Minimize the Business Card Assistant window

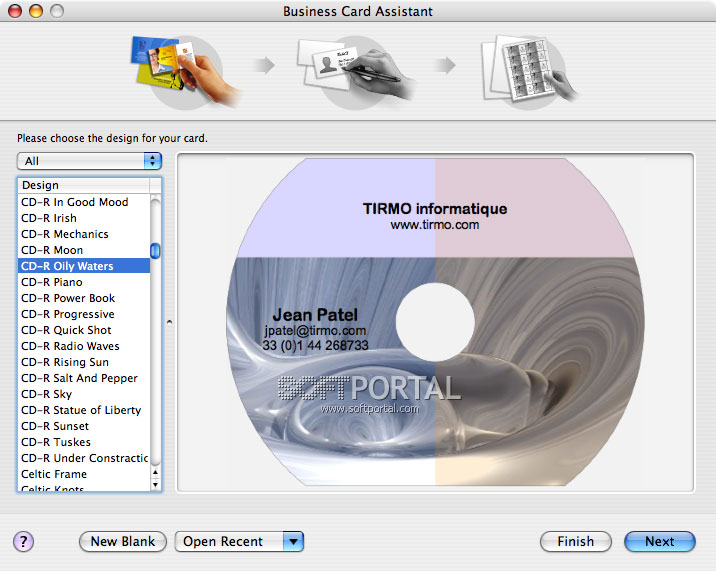coord(36,11)
